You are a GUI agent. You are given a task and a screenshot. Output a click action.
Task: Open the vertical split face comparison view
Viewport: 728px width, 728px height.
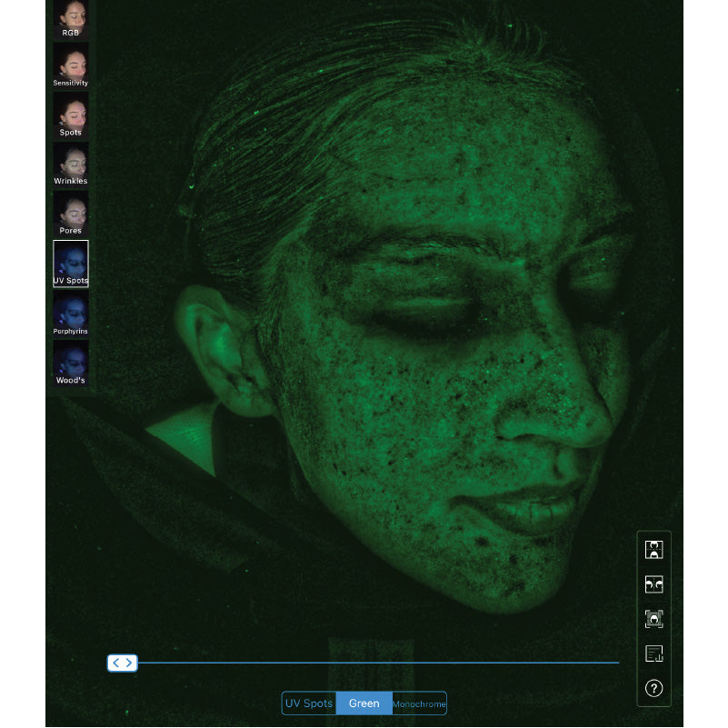pyautogui.click(x=653, y=550)
